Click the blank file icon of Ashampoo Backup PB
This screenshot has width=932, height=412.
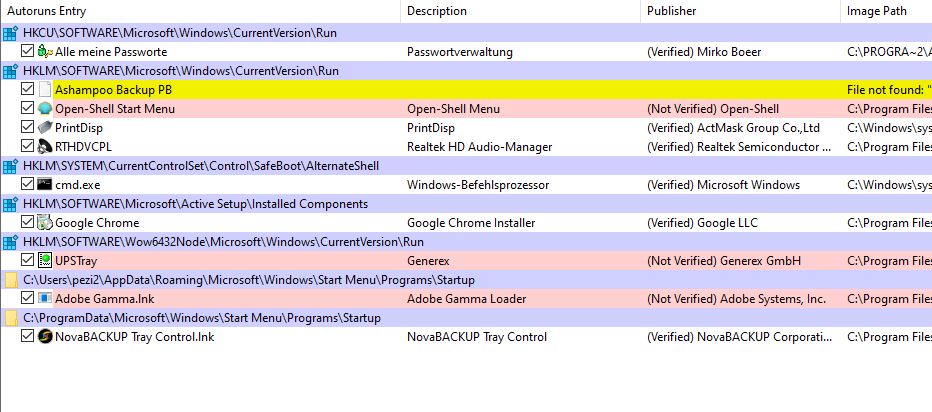(x=45, y=90)
